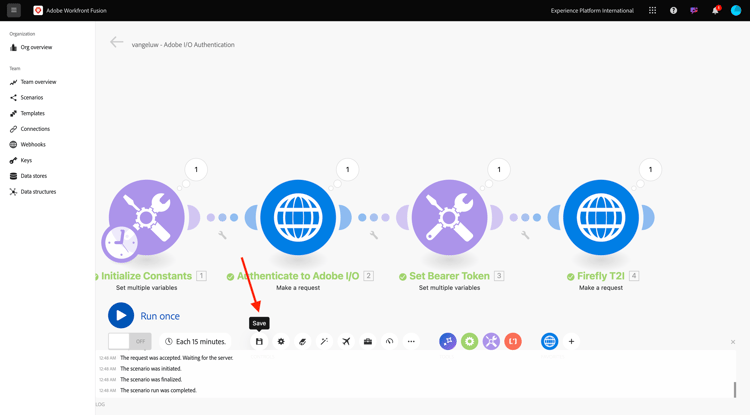Go back using the left arrow
The image size is (750, 415).
116,42
